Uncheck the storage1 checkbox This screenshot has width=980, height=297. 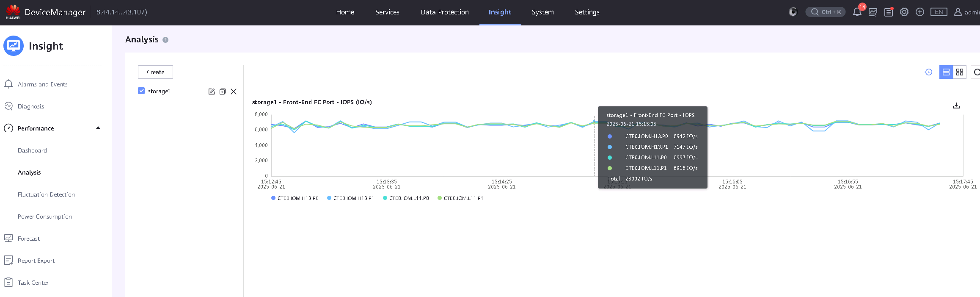tap(141, 91)
